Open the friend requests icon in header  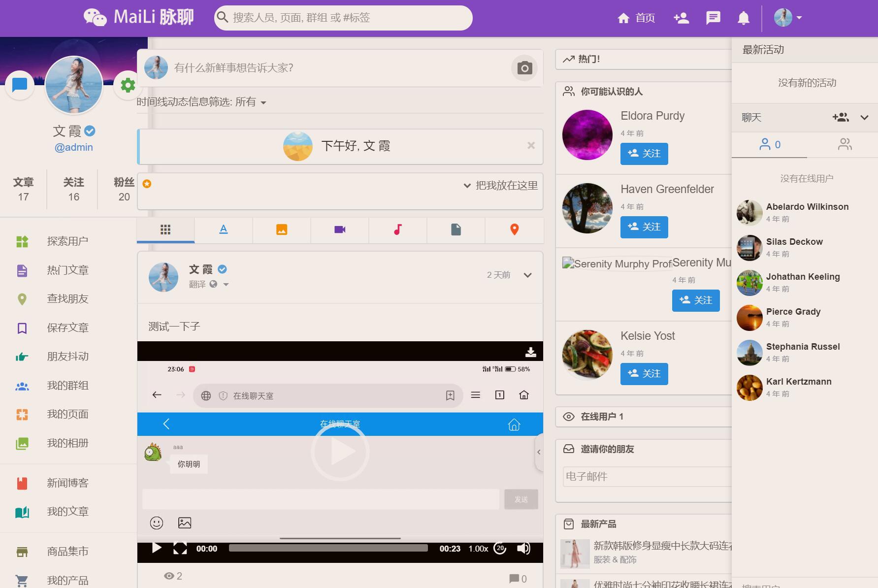point(681,18)
